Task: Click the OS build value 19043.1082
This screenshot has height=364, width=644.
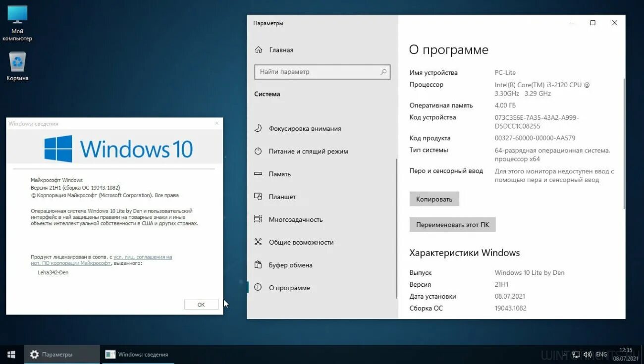Action: (511, 309)
